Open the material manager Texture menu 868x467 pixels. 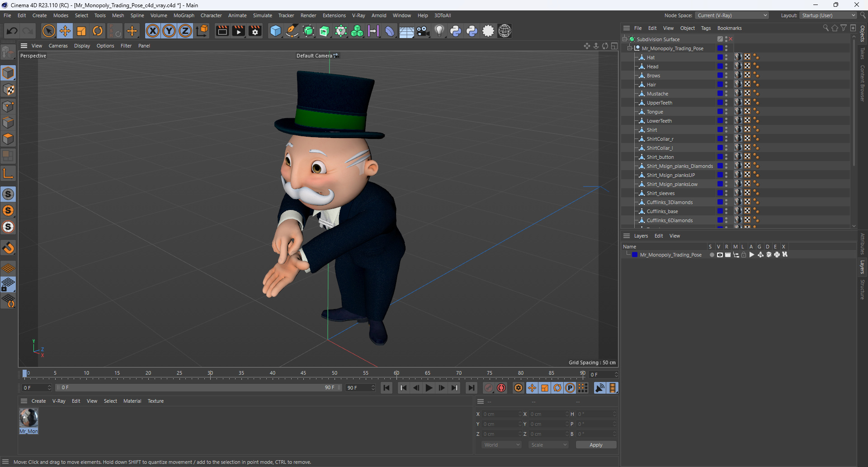click(x=156, y=401)
